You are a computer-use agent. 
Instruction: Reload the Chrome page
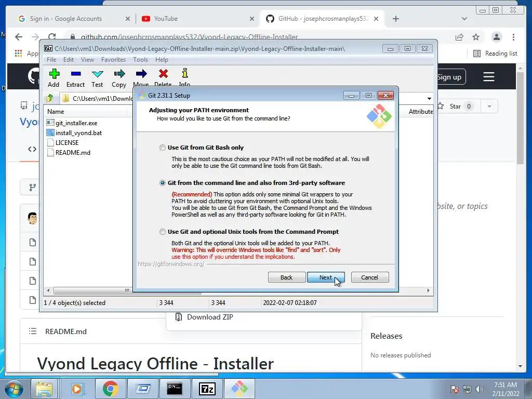pos(52,37)
